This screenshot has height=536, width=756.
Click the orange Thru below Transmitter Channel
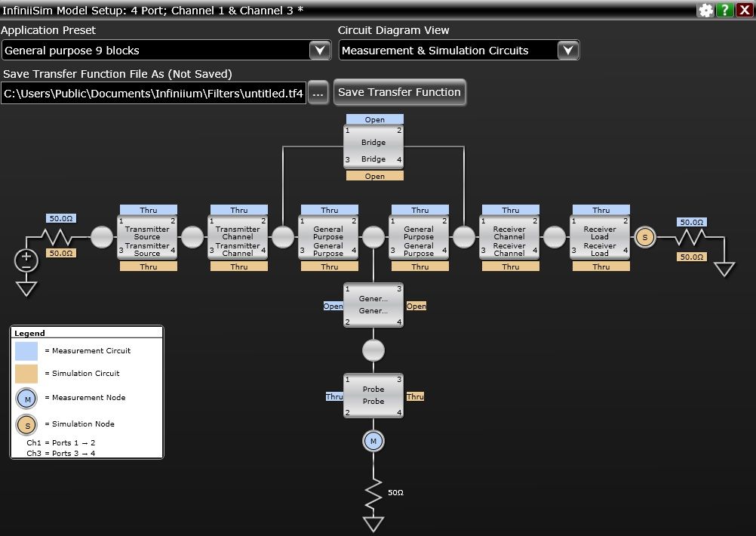click(x=238, y=266)
